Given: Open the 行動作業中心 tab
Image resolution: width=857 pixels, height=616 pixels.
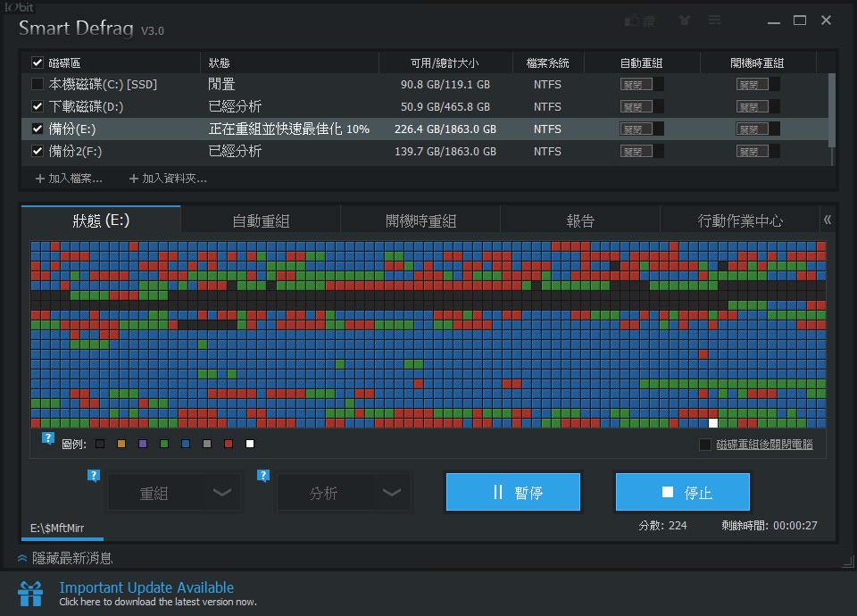Looking at the screenshot, I should 739,221.
